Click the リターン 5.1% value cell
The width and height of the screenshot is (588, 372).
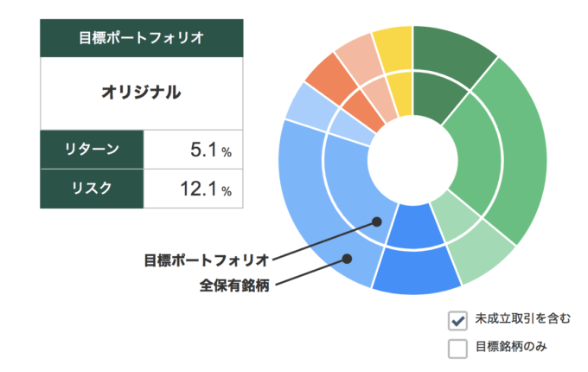pos(193,150)
